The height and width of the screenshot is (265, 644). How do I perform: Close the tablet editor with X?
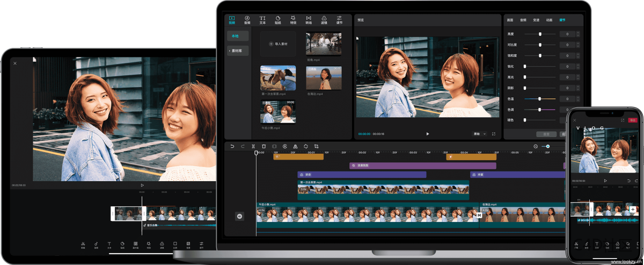pyautogui.click(x=15, y=63)
